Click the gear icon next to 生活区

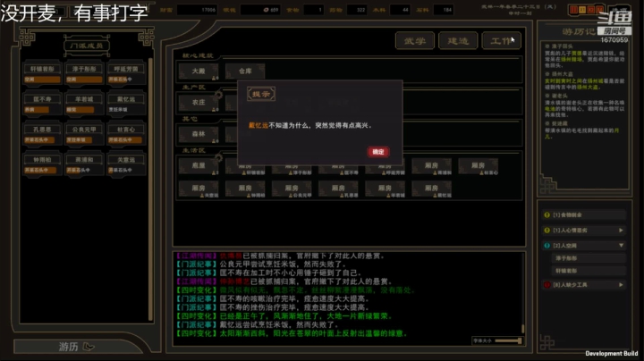[x=218, y=158]
